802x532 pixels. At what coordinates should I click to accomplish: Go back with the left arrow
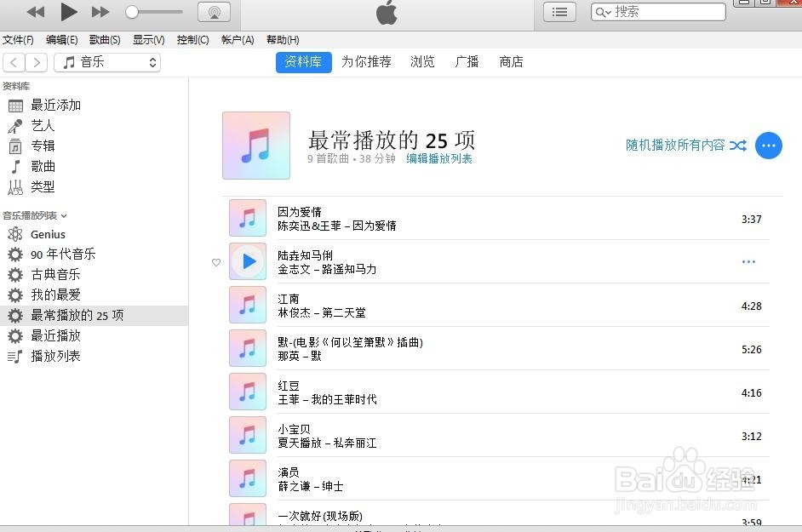pyautogui.click(x=14, y=62)
